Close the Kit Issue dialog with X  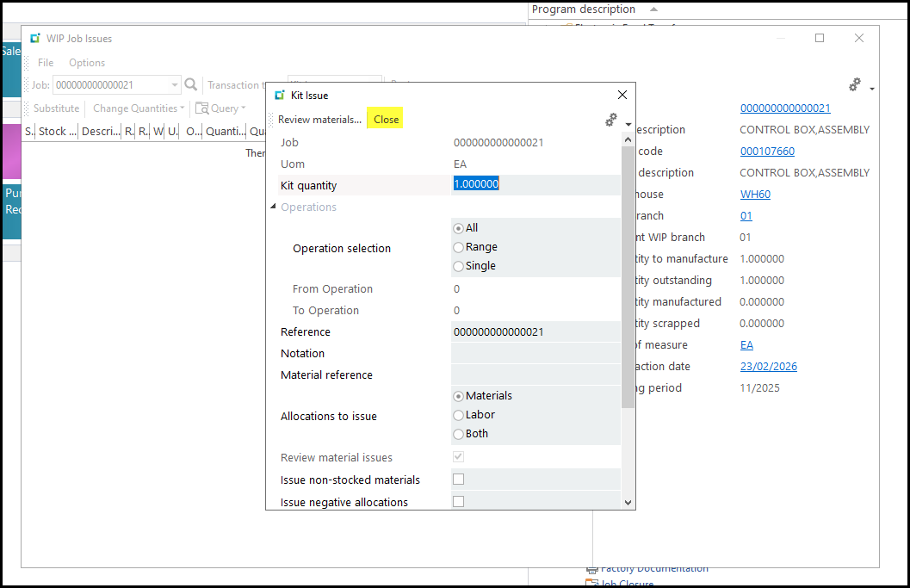(622, 95)
